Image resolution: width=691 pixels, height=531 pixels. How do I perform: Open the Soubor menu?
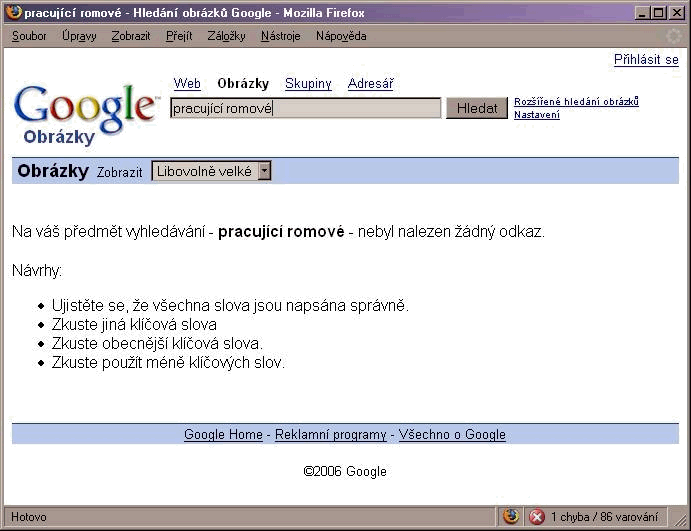point(29,36)
